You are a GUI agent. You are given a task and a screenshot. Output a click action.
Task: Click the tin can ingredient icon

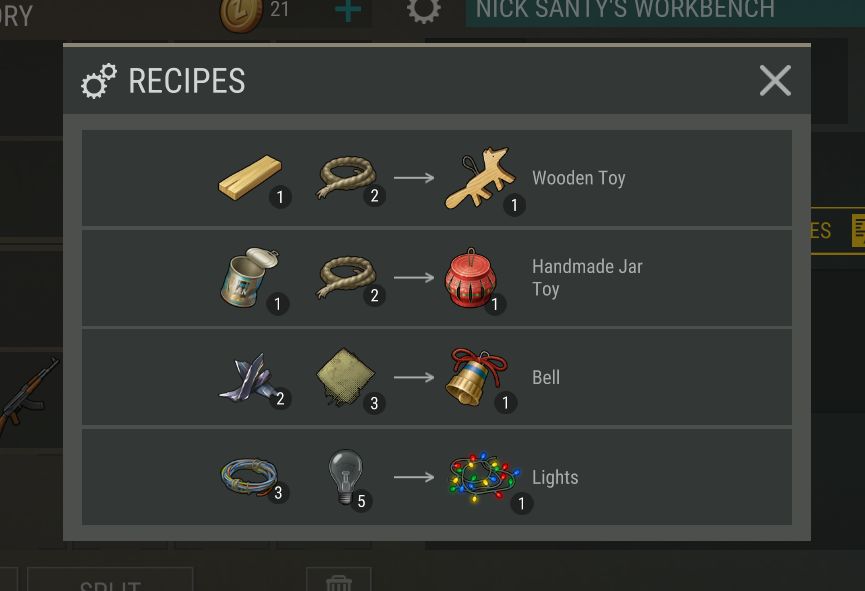point(249,276)
